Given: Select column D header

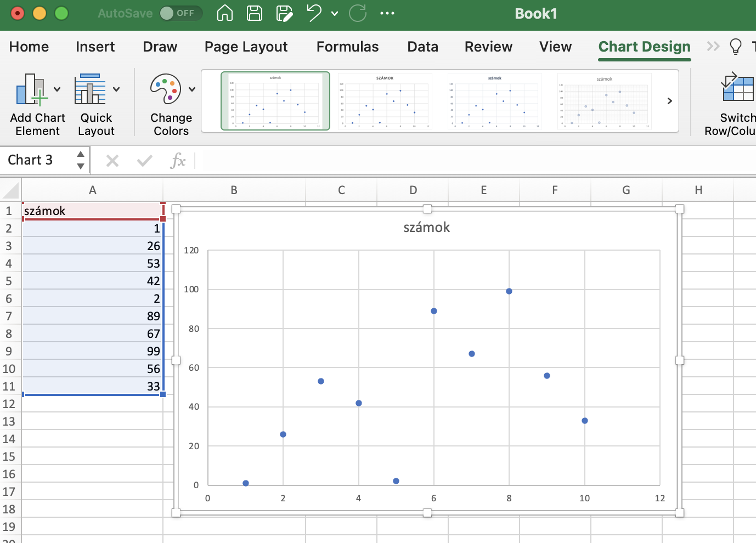Looking at the screenshot, I should click(x=413, y=190).
